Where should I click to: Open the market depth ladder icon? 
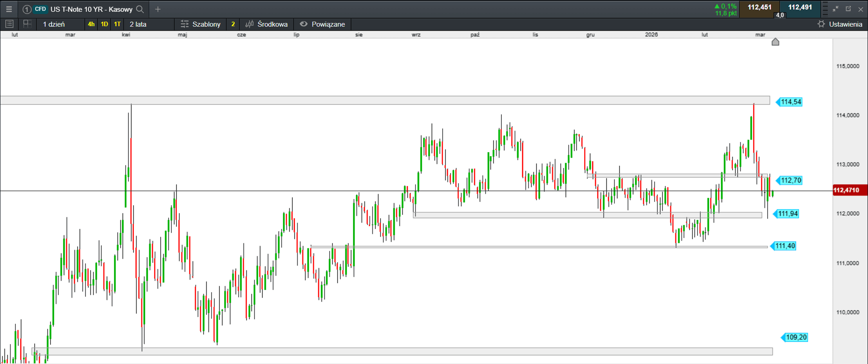point(825,9)
